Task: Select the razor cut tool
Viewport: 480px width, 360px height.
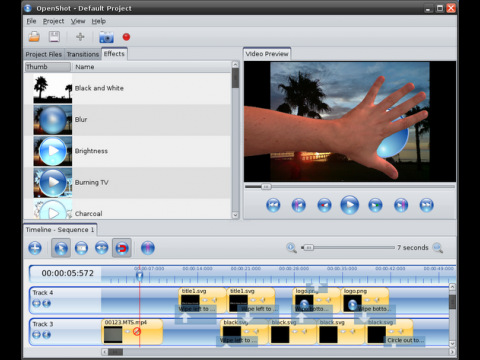Action: point(81,248)
